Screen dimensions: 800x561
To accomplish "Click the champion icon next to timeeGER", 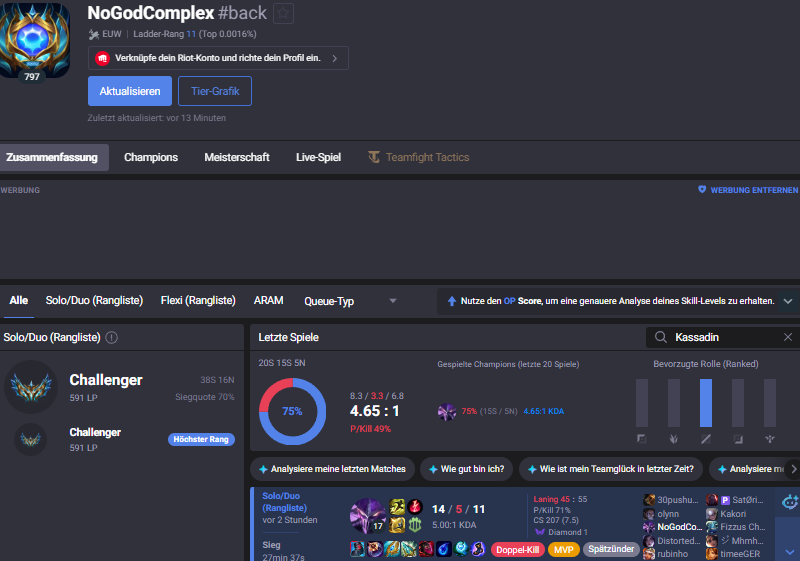I will point(712,554).
